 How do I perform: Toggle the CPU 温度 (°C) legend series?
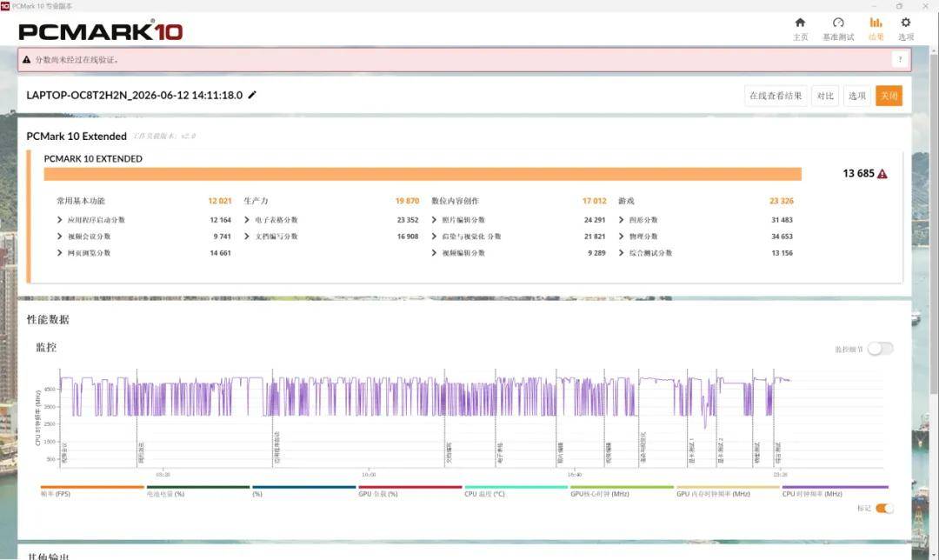pyautogui.click(x=484, y=494)
